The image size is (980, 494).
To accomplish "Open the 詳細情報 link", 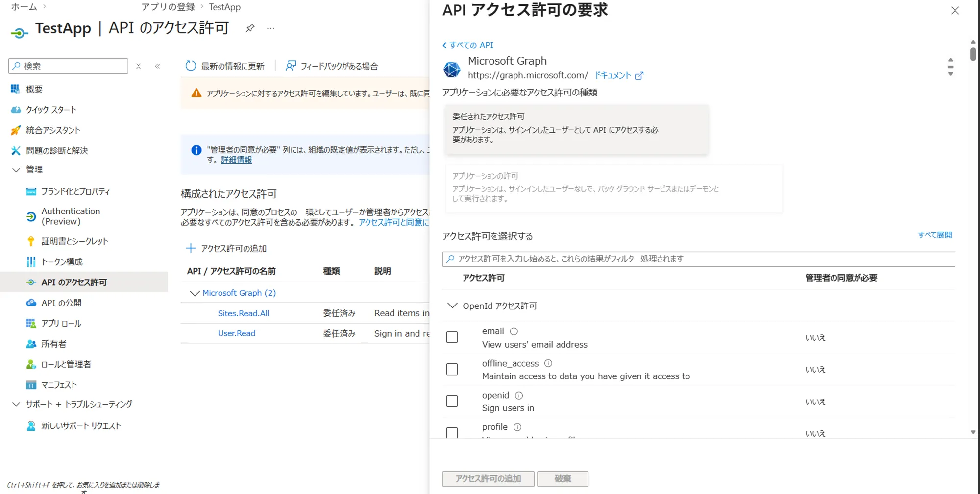I will (236, 160).
